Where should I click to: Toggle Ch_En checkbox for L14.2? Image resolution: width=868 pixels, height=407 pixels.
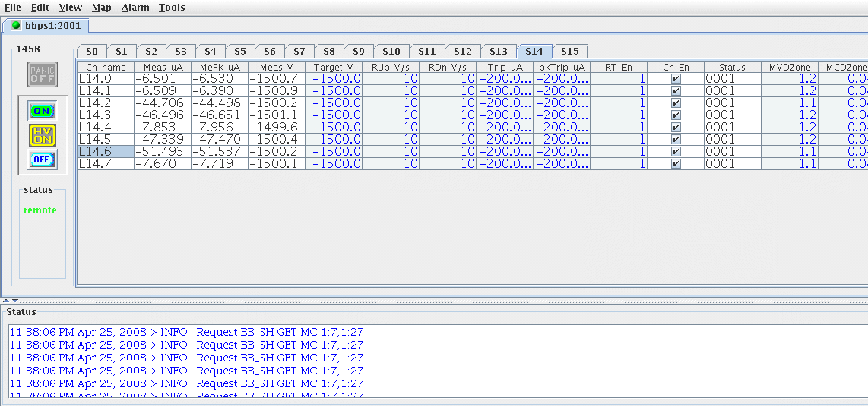click(x=676, y=103)
